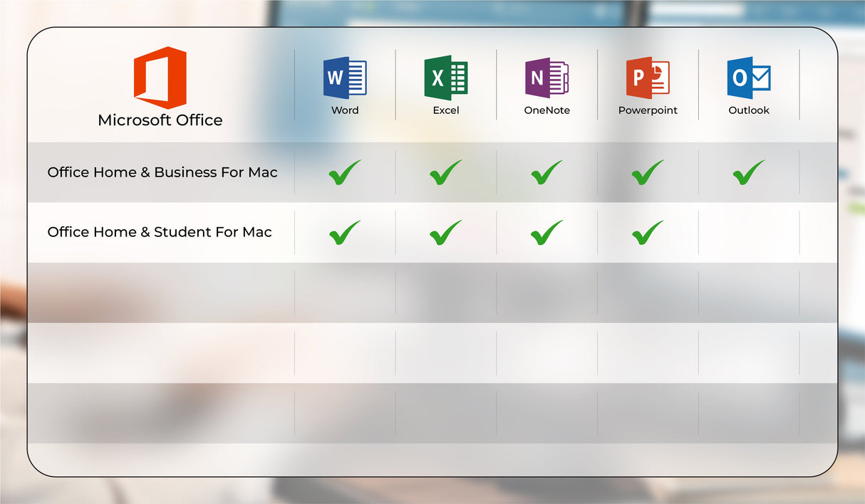Viewport: 865px width, 504px height.
Task: Toggle the Excel checkmark for Home & Student
Action: 445,232
